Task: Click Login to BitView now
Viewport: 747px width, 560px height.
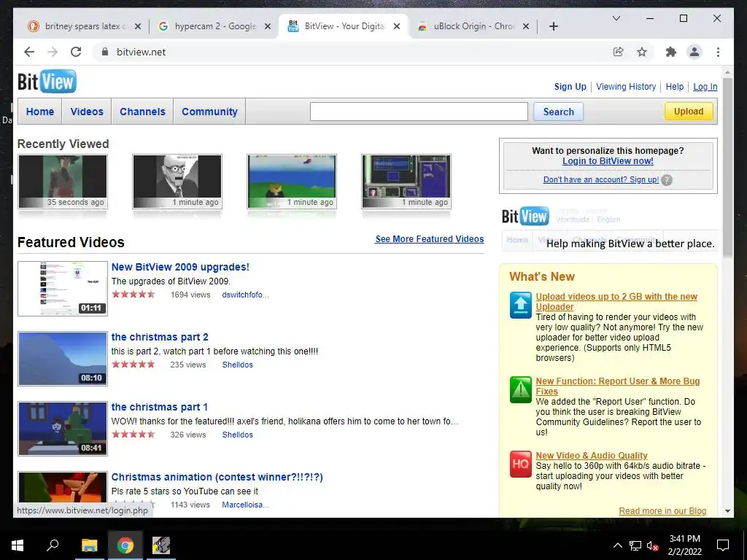Action: (x=608, y=161)
